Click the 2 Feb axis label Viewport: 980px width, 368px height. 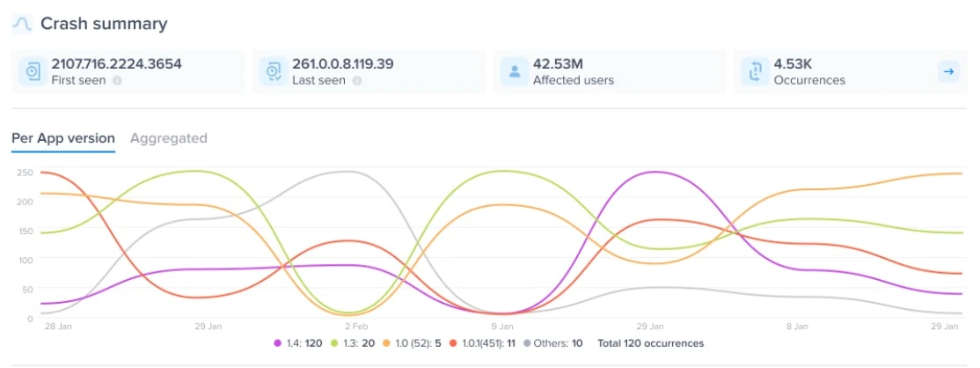(x=355, y=327)
